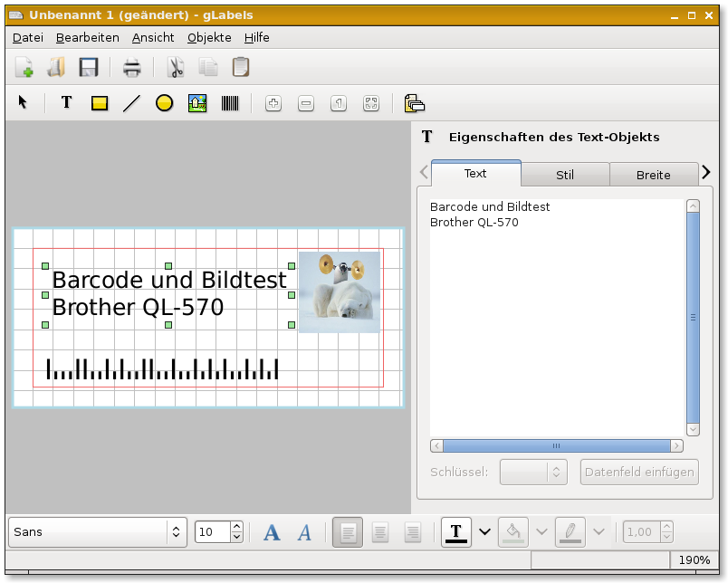
Task: Choose the rectangle box tool
Action: [100, 103]
